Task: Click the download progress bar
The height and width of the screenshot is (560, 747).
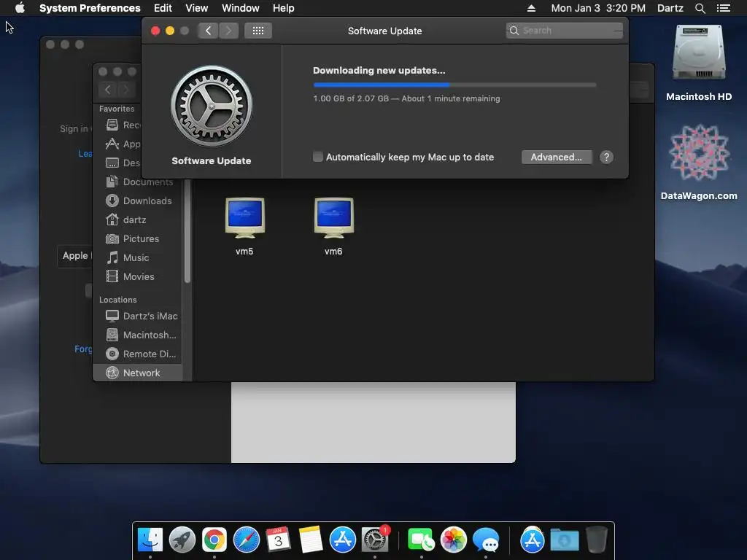Action: (454, 85)
